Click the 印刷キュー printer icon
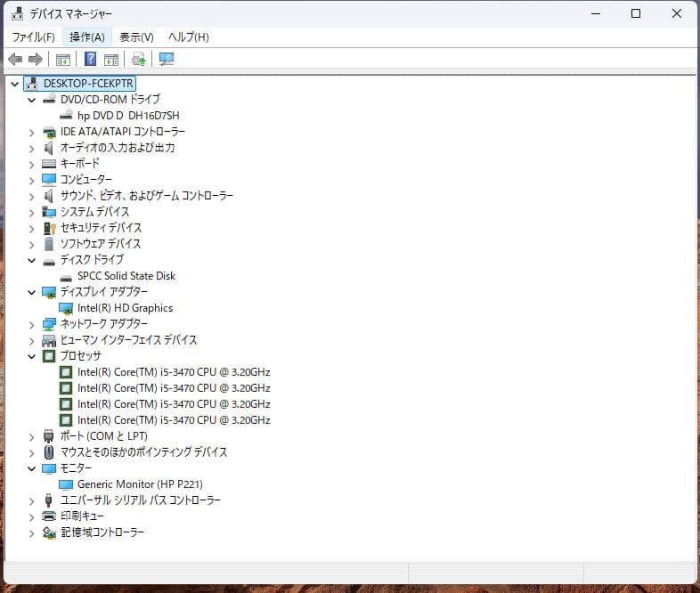The width and height of the screenshot is (700, 593). (x=49, y=516)
